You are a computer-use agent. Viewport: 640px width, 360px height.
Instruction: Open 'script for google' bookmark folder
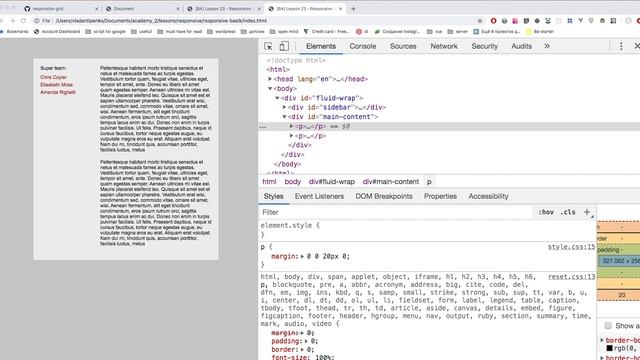coord(106,31)
